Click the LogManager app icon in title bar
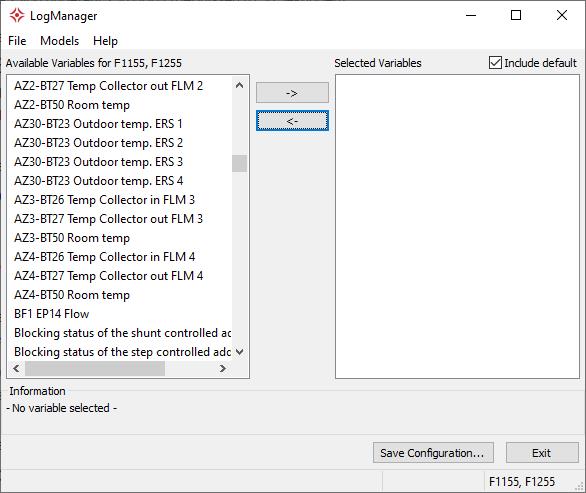The width and height of the screenshot is (586, 493). [16, 16]
